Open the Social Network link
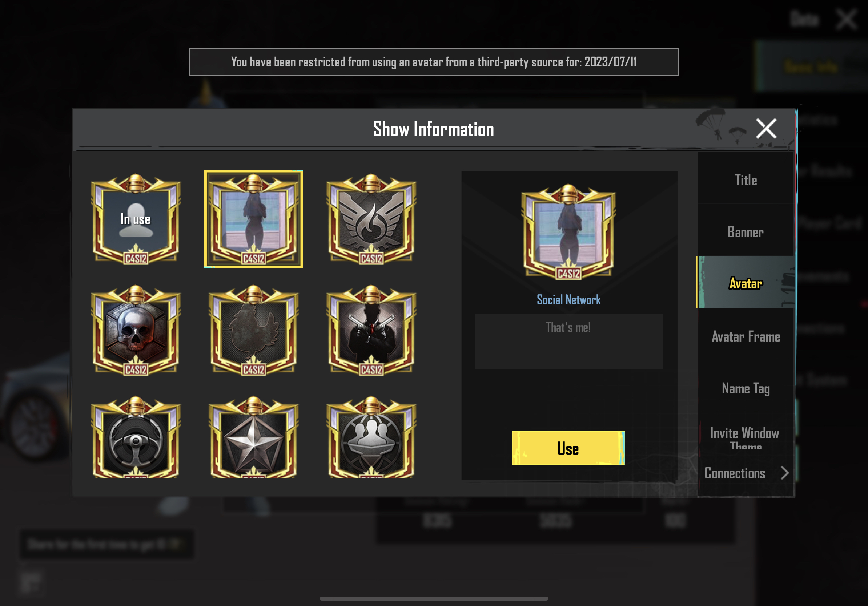The width and height of the screenshot is (868, 606). pyautogui.click(x=568, y=300)
